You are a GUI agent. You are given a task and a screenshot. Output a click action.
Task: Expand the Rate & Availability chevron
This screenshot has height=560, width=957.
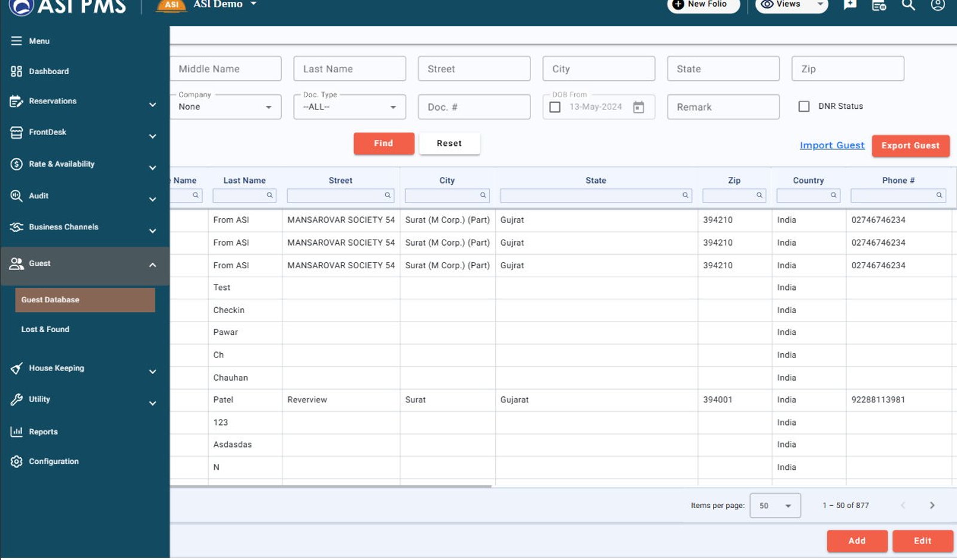(x=153, y=168)
